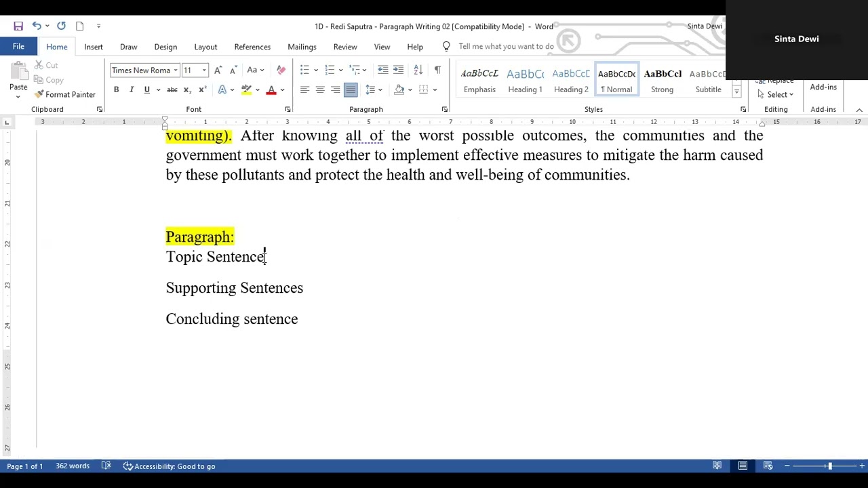Image resolution: width=868 pixels, height=488 pixels.
Task: Collapse the ribbon with the chevron
Action: pos(859,110)
